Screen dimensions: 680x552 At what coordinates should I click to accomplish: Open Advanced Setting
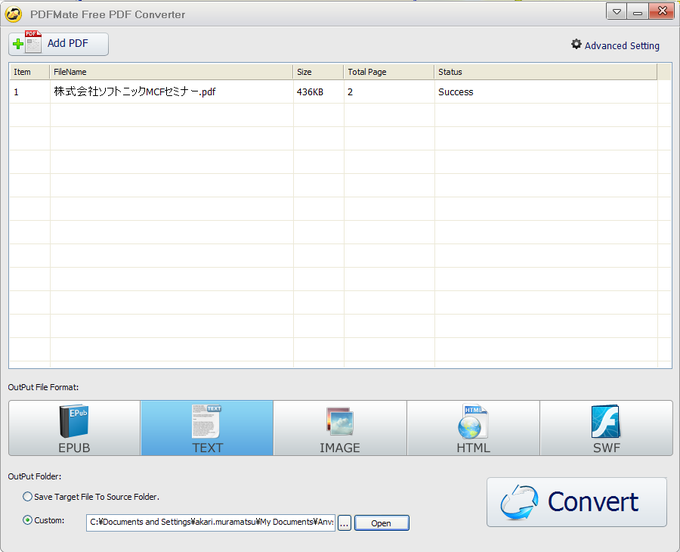point(615,45)
